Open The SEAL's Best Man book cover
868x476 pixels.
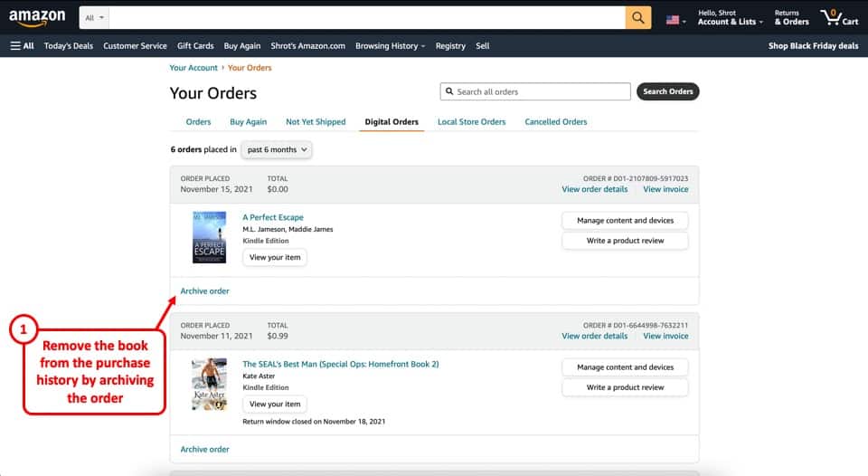[x=209, y=384]
